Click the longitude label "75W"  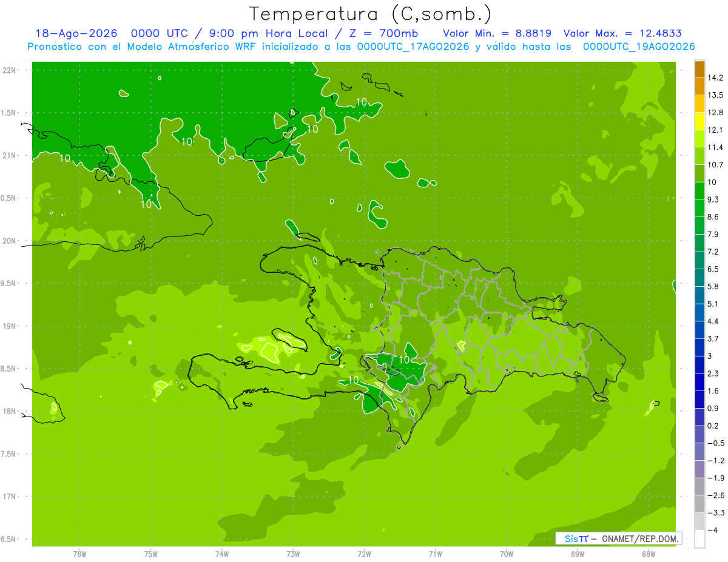(x=151, y=554)
